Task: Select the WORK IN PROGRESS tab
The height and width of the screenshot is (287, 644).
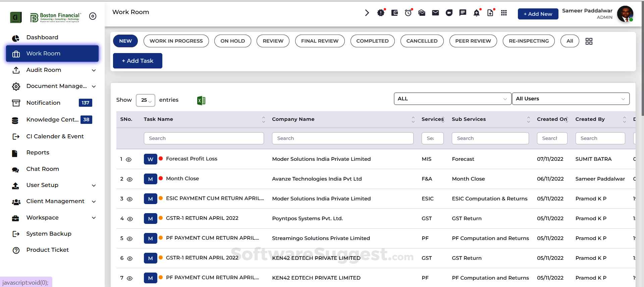Action: click(x=176, y=41)
